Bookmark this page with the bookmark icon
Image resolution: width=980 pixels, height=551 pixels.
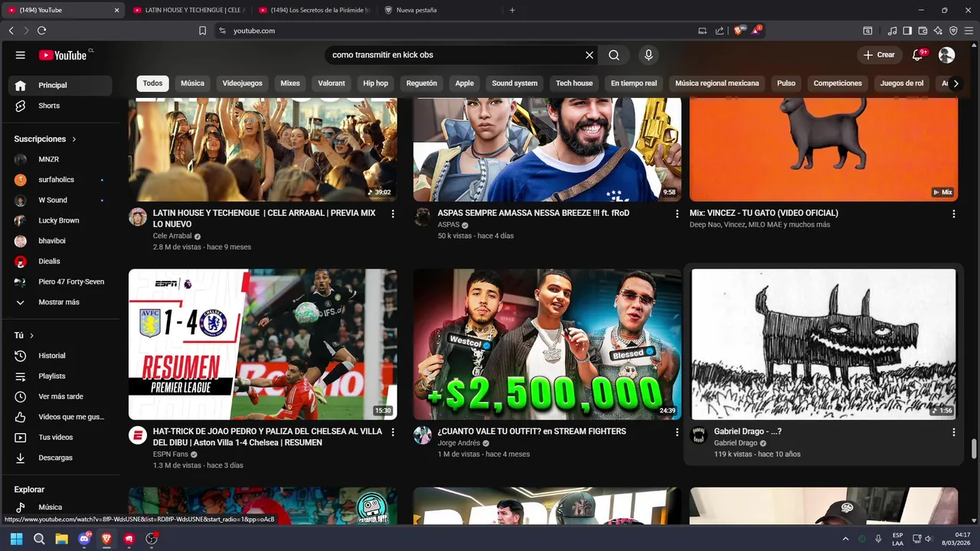click(202, 31)
